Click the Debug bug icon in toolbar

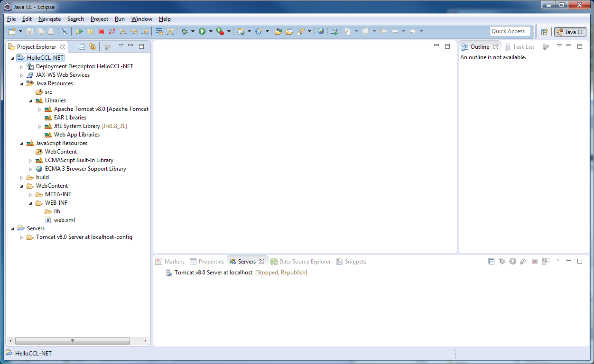(184, 31)
